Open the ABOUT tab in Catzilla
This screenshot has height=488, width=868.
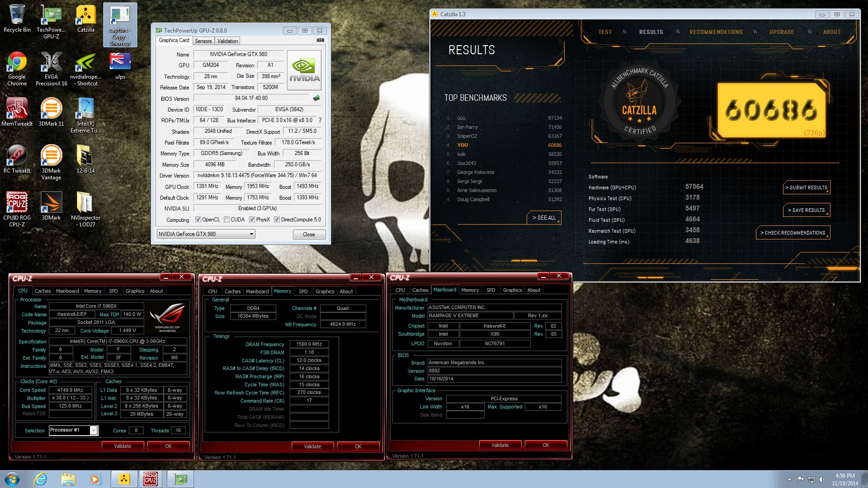(831, 32)
